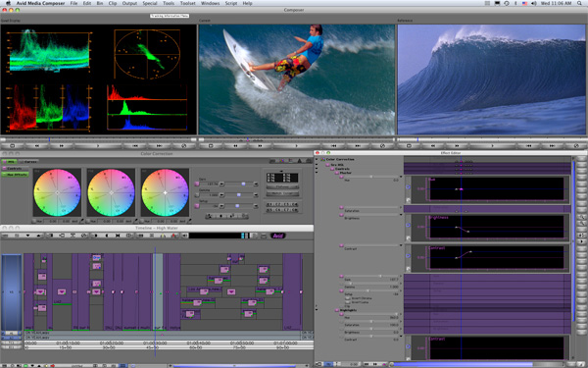Click color bucket C8

[294, 210]
